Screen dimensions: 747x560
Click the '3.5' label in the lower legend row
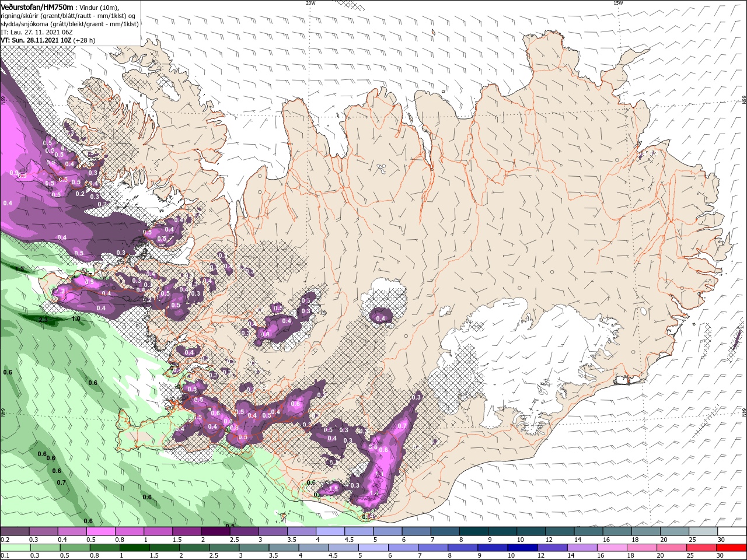coord(273,555)
